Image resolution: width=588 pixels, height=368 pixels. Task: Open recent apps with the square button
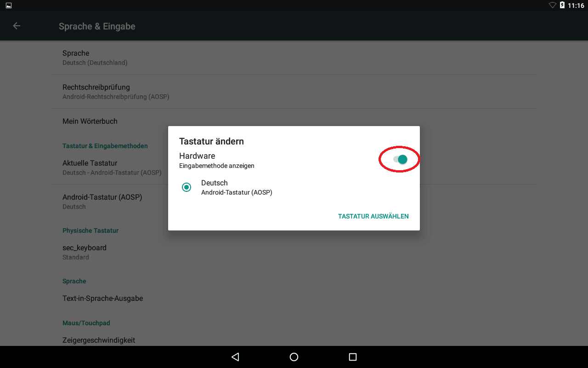353,357
